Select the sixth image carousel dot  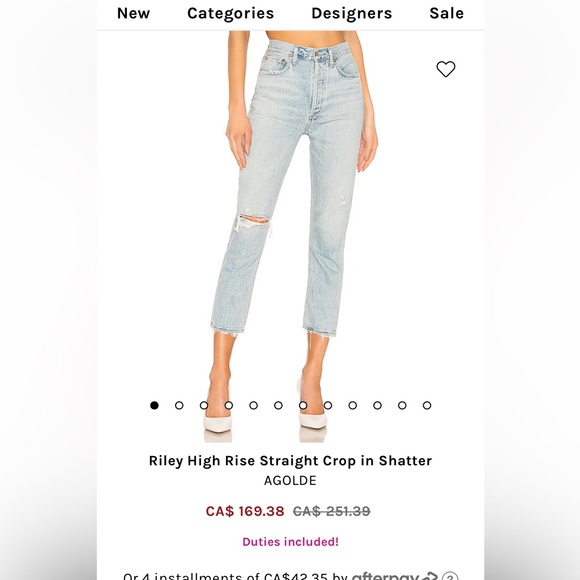278,405
